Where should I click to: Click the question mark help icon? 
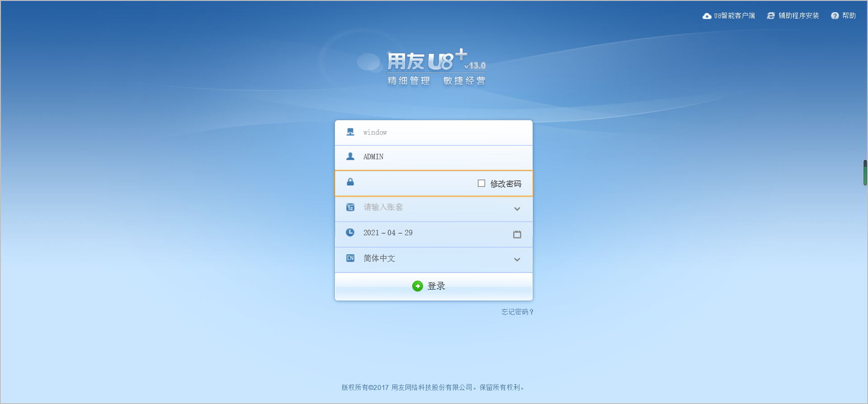(835, 16)
